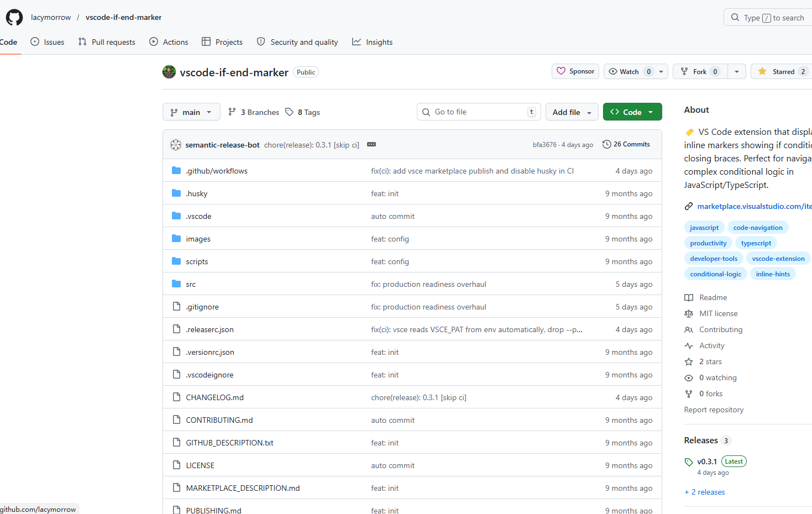Screen dimensions: 812x514
Task: Click the images folder icon
Action: pos(176,239)
